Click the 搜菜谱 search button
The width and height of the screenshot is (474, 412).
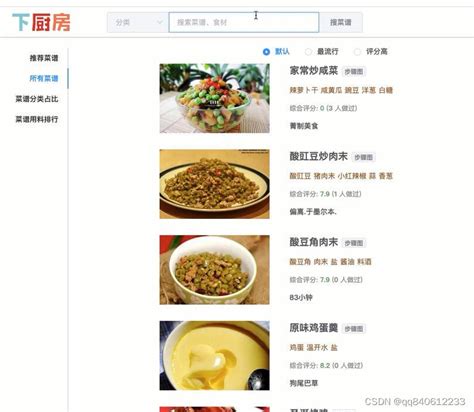(x=341, y=22)
